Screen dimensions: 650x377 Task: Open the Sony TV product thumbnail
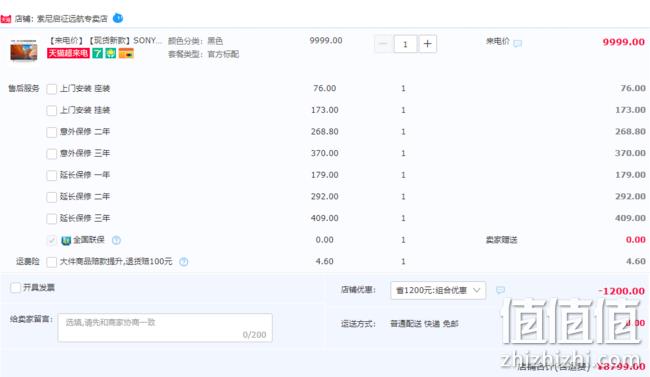click(x=24, y=50)
